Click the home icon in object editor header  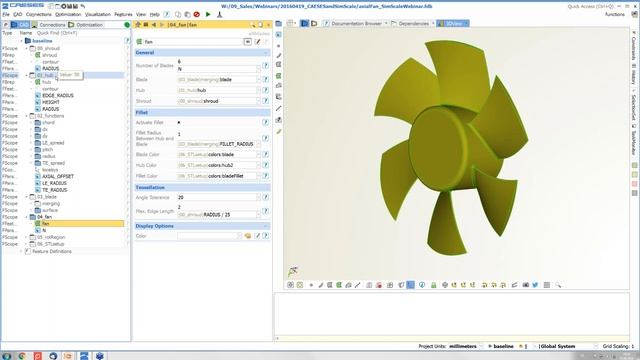tap(138, 25)
